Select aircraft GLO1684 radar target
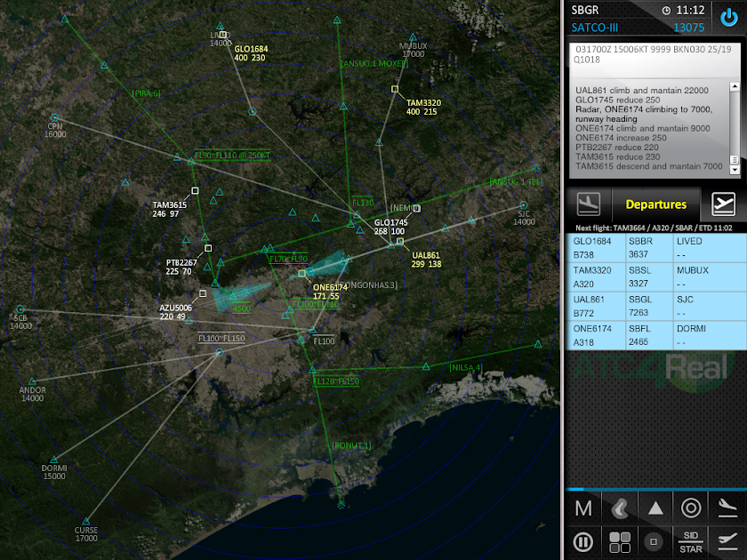This screenshot has width=747, height=560. [222, 35]
